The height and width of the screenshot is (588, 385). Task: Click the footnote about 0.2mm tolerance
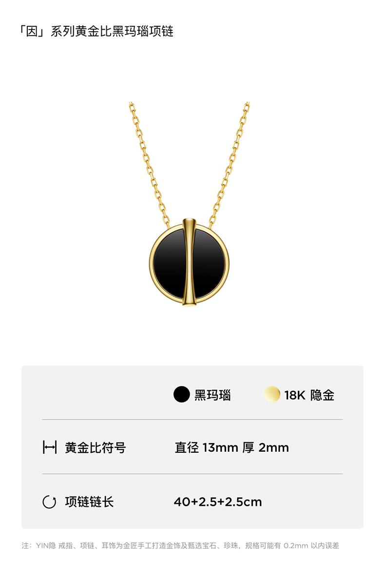tap(180, 546)
